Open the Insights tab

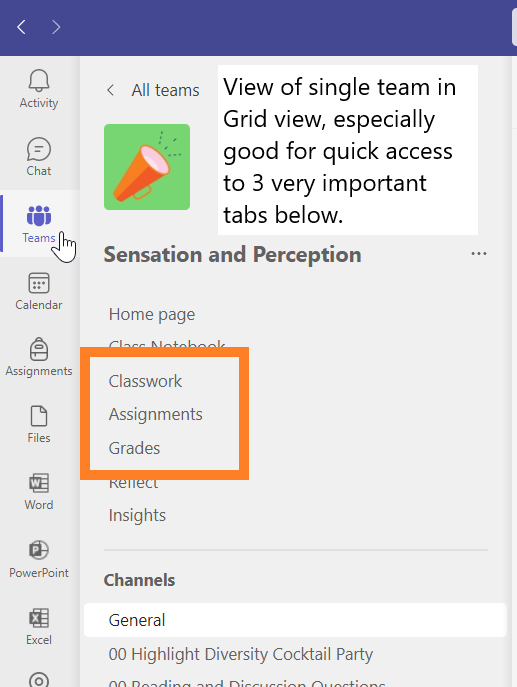137,515
